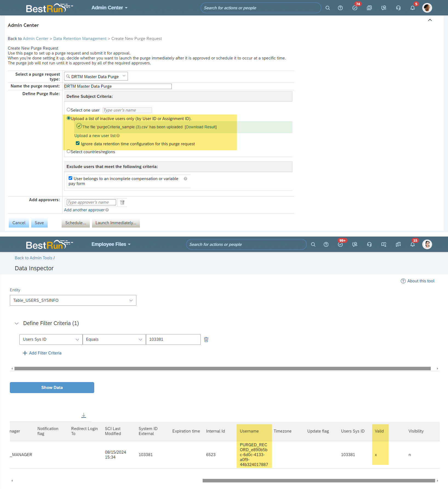The height and width of the screenshot is (489, 448).
Task: Toggle incomplete compensation or variable pay form checkbox
Action: click(x=70, y=178)
